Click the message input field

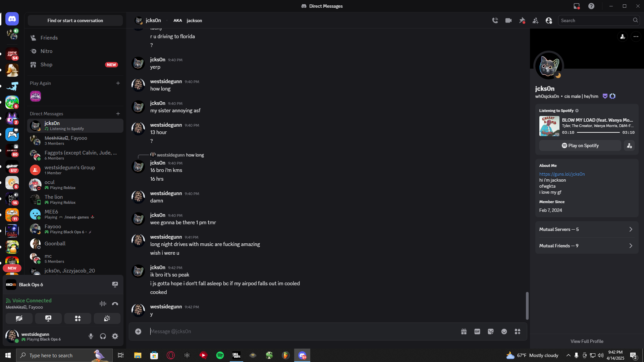(x=302, y=331)
